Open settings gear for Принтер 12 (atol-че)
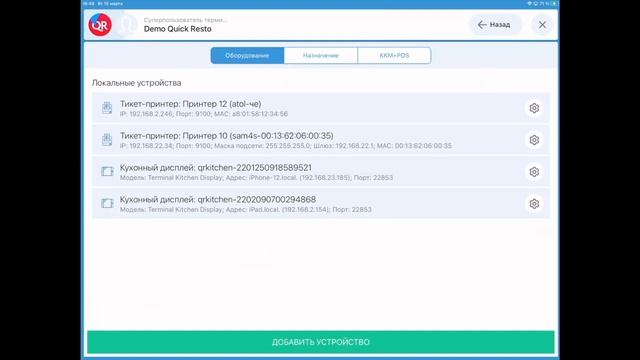The image size is (640, 360). click(x=534, y=108)
